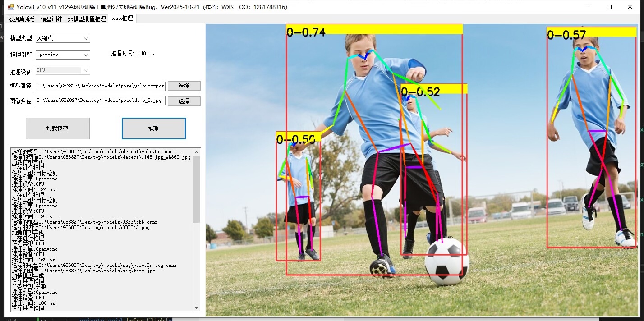644x321 pixels.
Task: Click the log scrollbar down arrow
Action: [196, 307]
